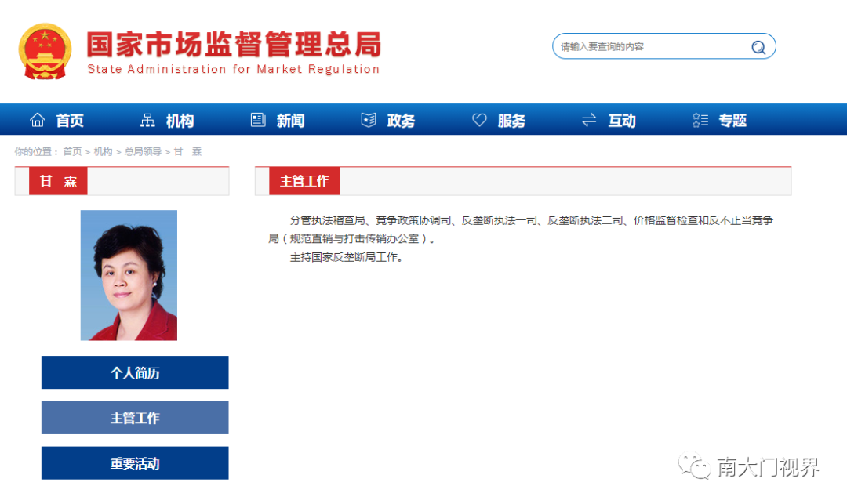Click the home icon beside 首页
This screenshot has height=504, width=847.
[38, 120]
